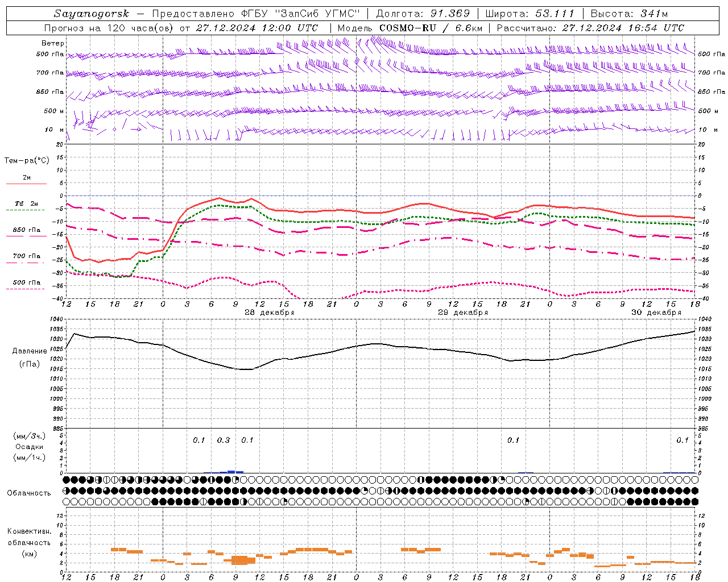The height and width of the screenshot is (582, 728).
Task: Select the 'Долгота: 91.369' header field
Action: pyautogui.click(x=423, y=14)
